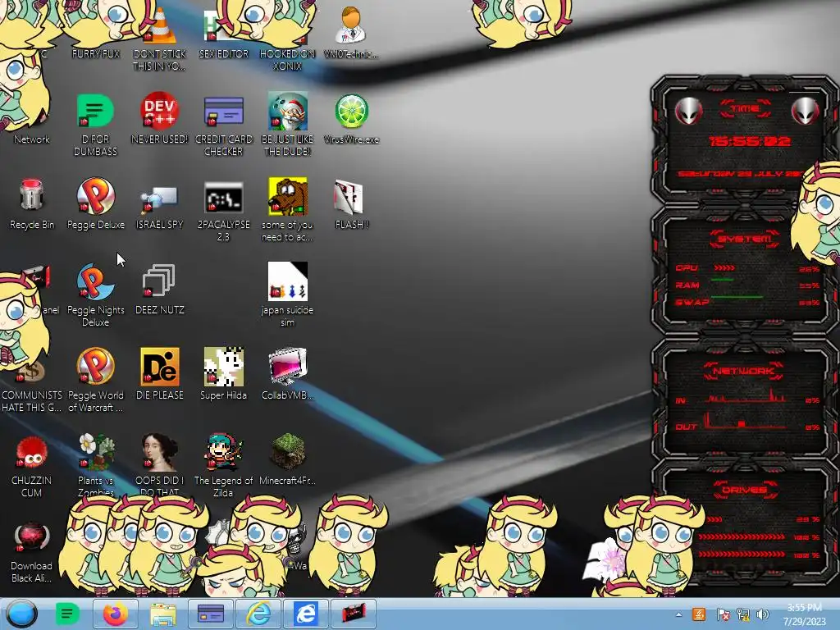Click the network IN traffic graph

(746, 396)
